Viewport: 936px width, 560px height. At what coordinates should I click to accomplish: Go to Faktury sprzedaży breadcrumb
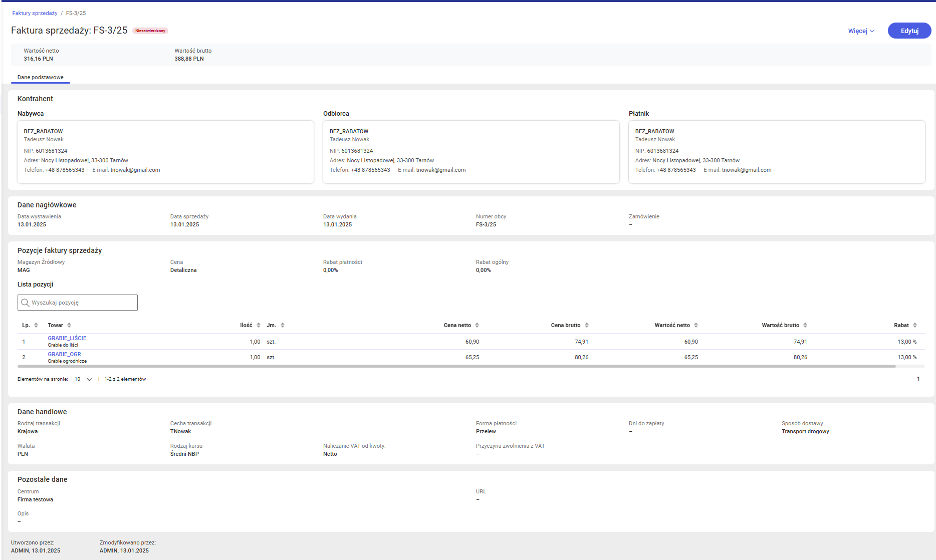(35, 13)
